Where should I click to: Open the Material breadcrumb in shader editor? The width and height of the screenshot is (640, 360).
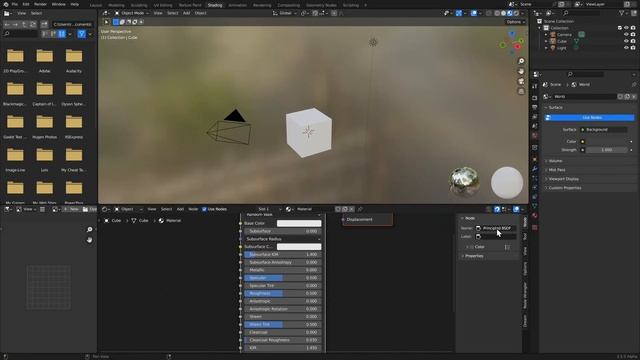tap(169, 220)
